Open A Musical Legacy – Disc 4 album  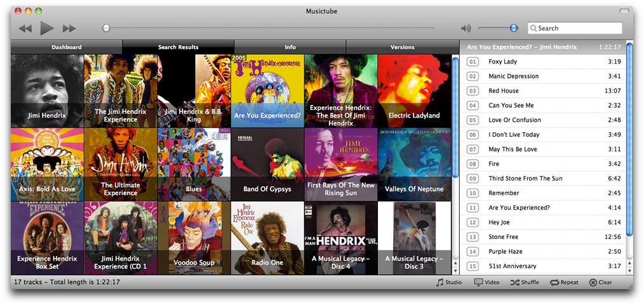point(341,238)
